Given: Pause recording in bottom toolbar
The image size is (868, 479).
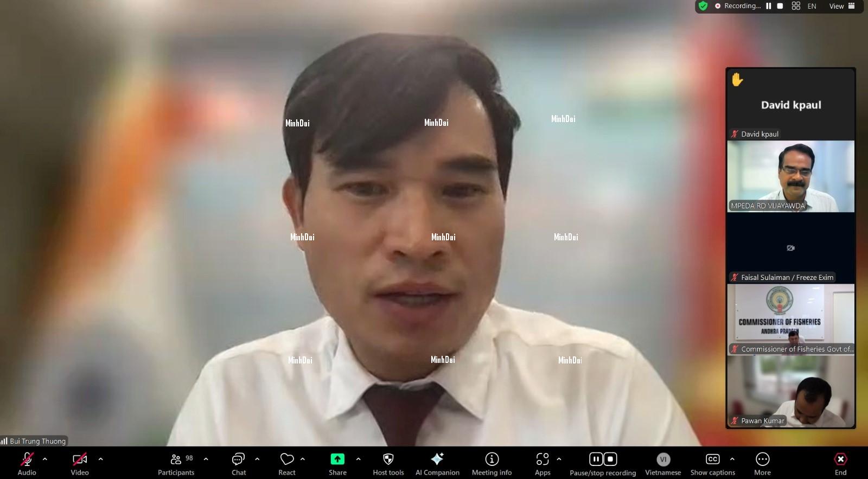Looking at the screenshot, I should point(596,459).
